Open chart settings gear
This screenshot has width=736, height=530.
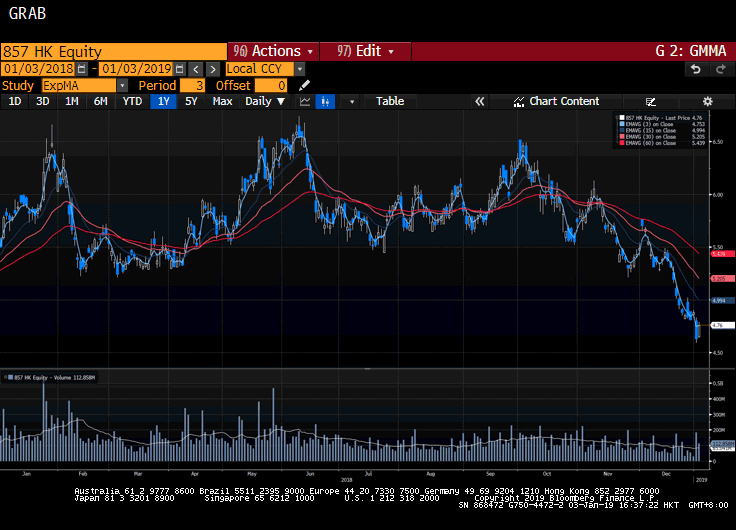707,101
